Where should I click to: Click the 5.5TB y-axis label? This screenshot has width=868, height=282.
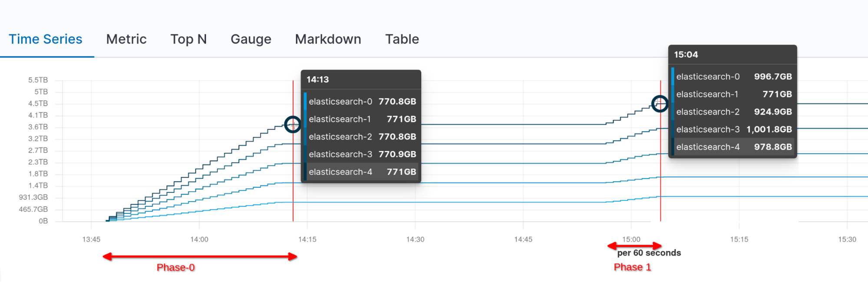[38, 80]
